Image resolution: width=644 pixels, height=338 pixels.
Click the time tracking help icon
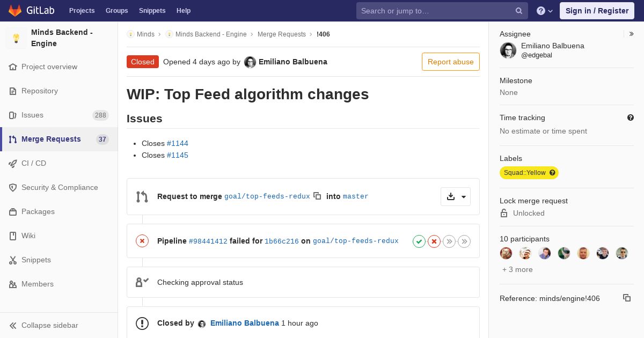[631, 117]
